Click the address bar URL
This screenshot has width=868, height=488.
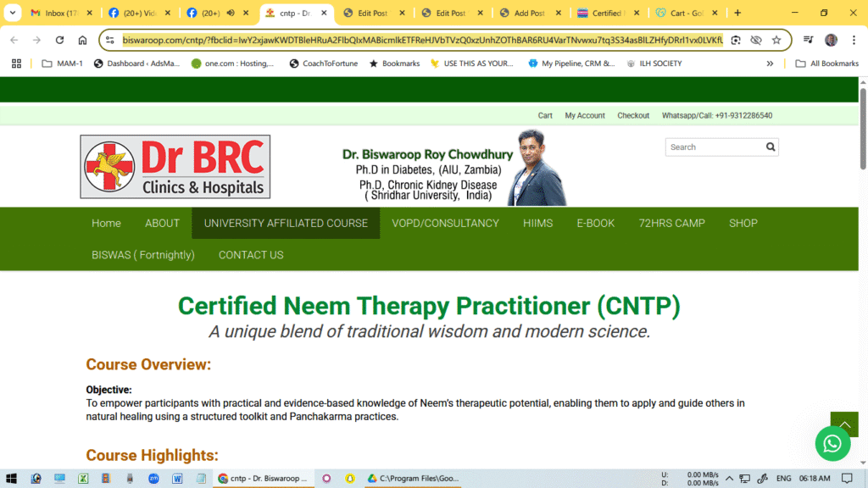click(422, 40)
